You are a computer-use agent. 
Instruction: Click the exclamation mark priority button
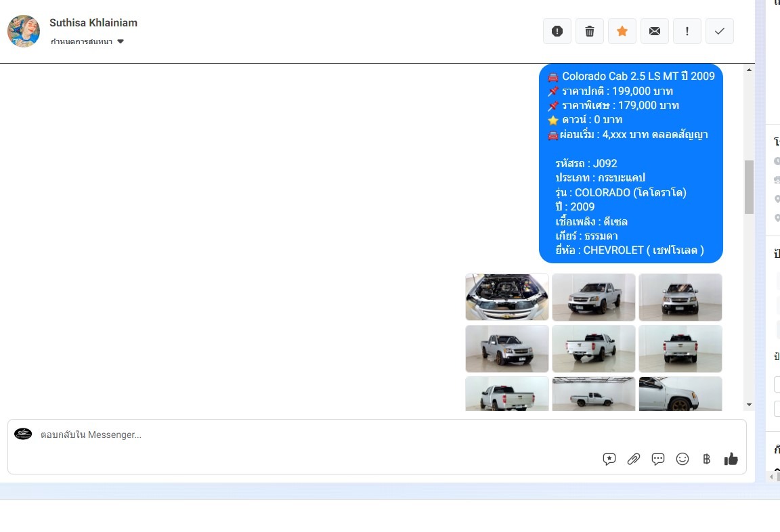coord(687,31)
